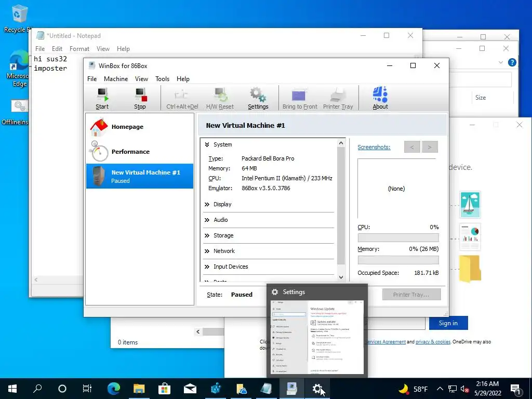Go to Homepage in the sidebar
This screenshot has width=532, height=399.
click(x=139, y=127)
